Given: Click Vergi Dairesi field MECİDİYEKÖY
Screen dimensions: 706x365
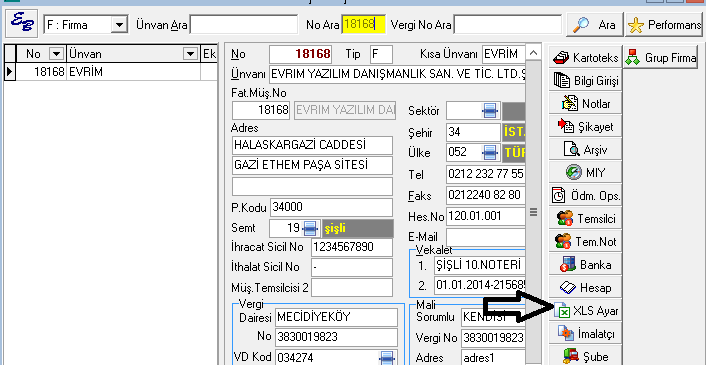Looking at the screenshot, I should 336,317.
